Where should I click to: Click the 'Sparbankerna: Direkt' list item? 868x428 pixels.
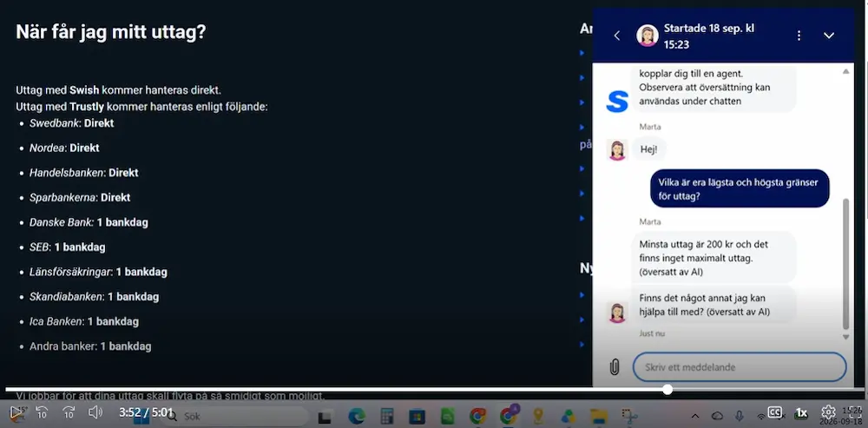point(80,198)
